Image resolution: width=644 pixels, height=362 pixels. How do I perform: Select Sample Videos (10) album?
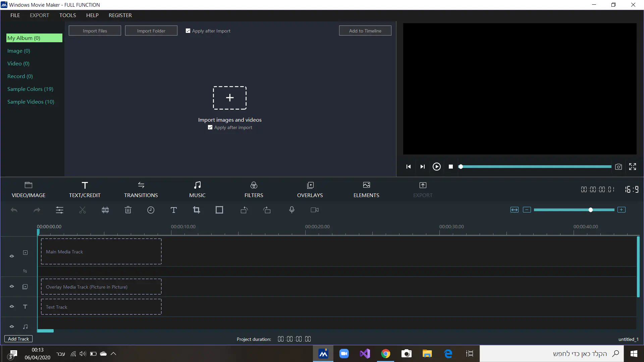point(31,102)
